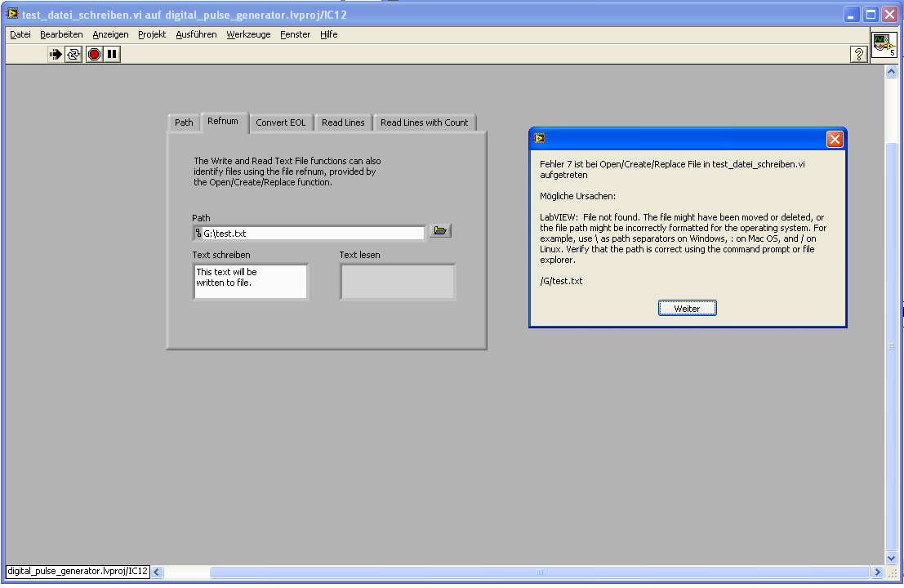Maximize the main LabVIEW window
904x588 pixels.
point(871,15)
